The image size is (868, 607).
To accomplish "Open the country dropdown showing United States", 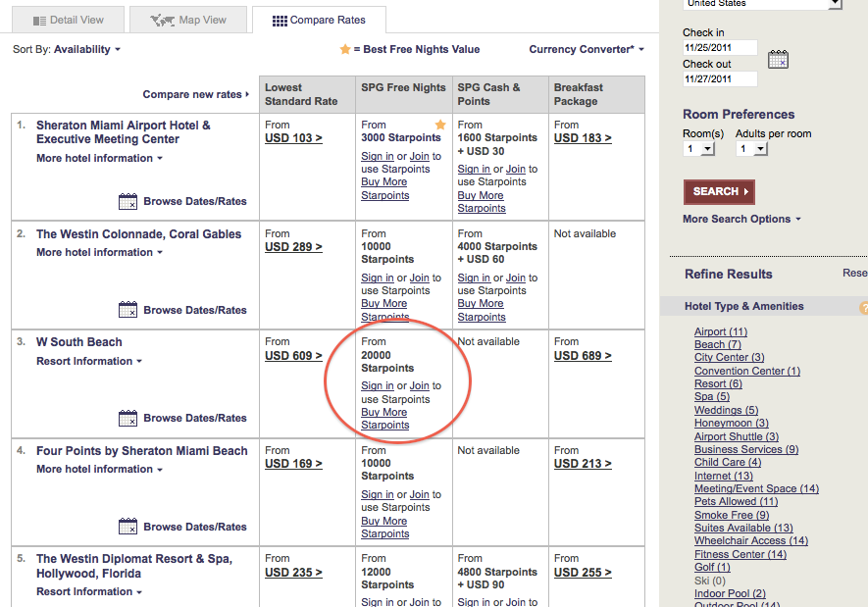I will coord(763,5).
